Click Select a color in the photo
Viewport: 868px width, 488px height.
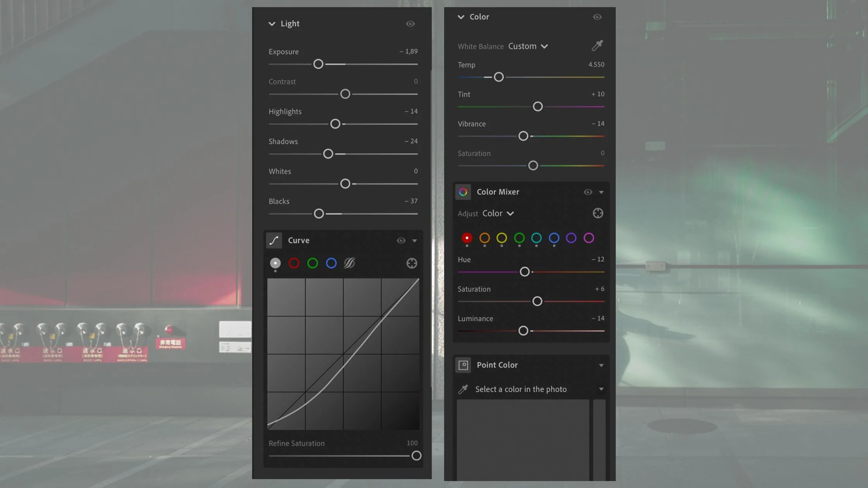click(521, 389)
